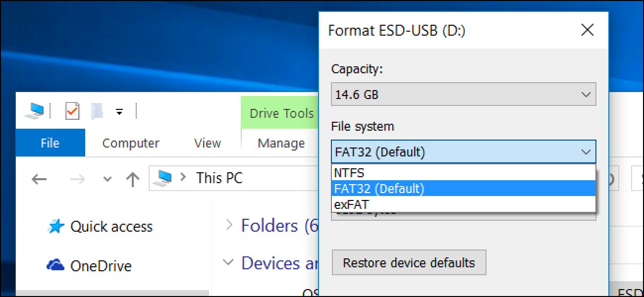
Task: Click the Properties checkmark quick access icon
Action: [72, 111]
